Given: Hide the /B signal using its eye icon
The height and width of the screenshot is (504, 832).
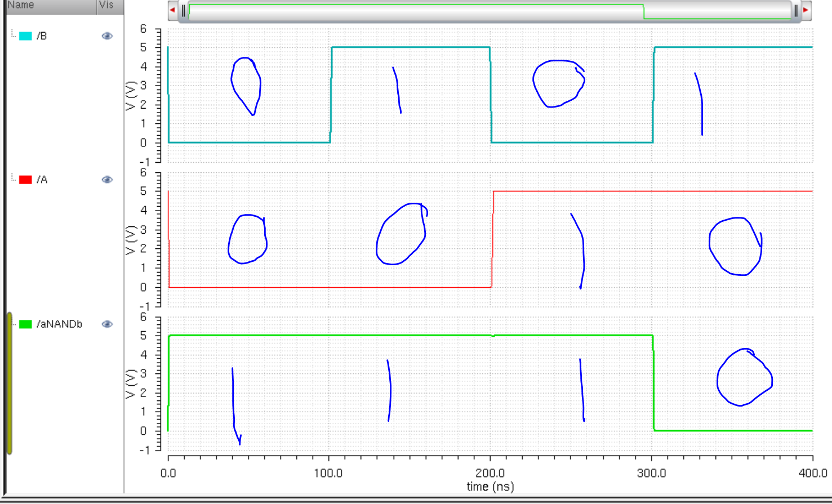Looking at the screenshot, I should pos(107,36).
